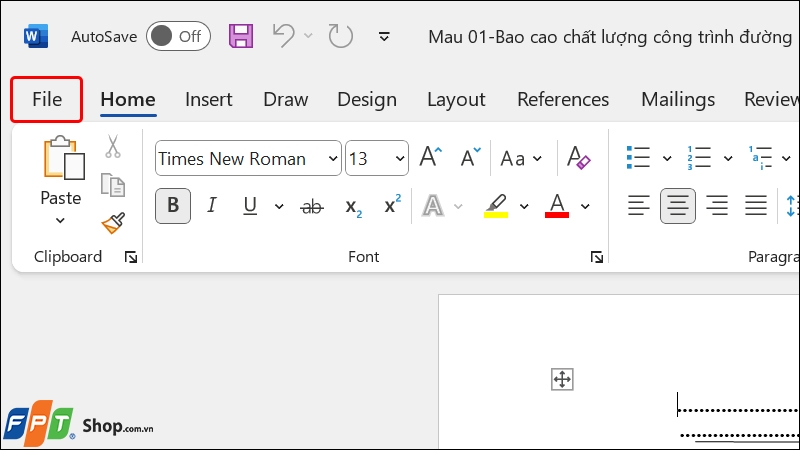Align text to the right

coord(717,206)
